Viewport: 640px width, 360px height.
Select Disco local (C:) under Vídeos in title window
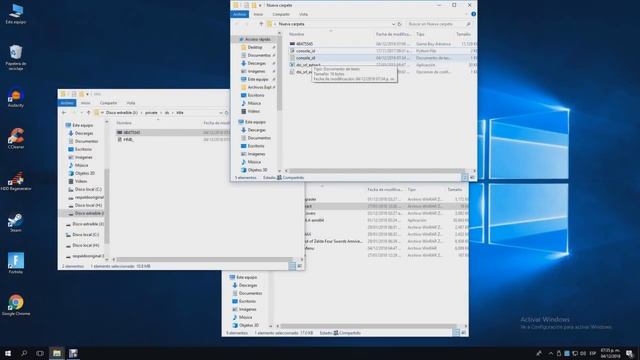point(88,189)
